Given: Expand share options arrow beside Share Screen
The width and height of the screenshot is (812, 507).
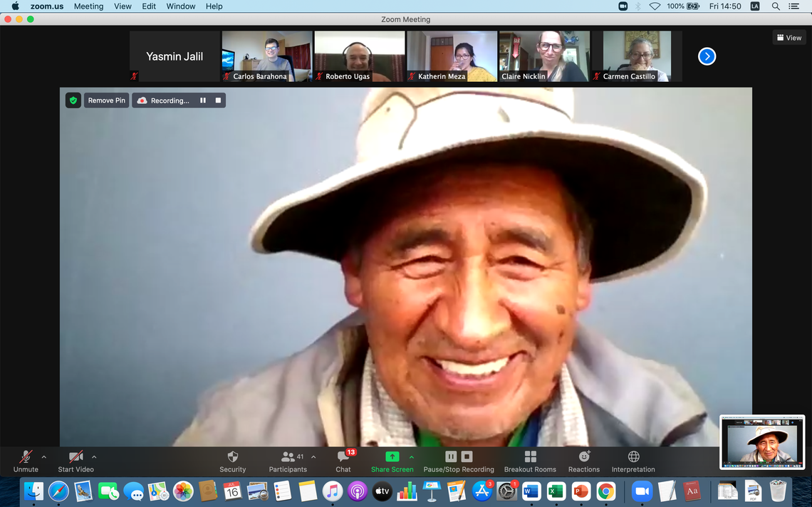Looking at the screenshot, I should 412,457.
